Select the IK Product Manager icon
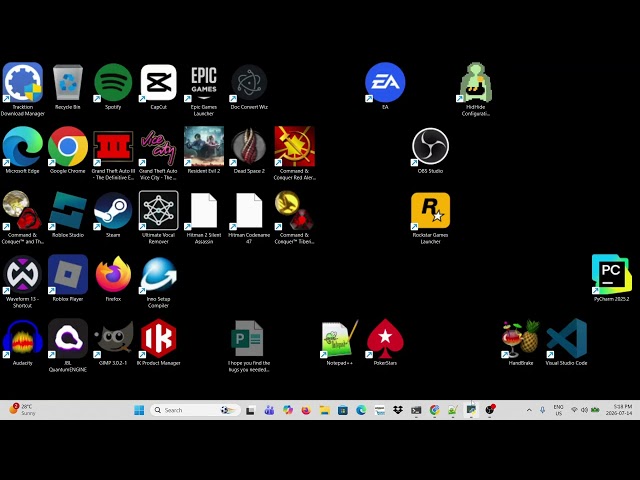The height and width of the screenshot is (480, 640). click(x=158, y=342)
